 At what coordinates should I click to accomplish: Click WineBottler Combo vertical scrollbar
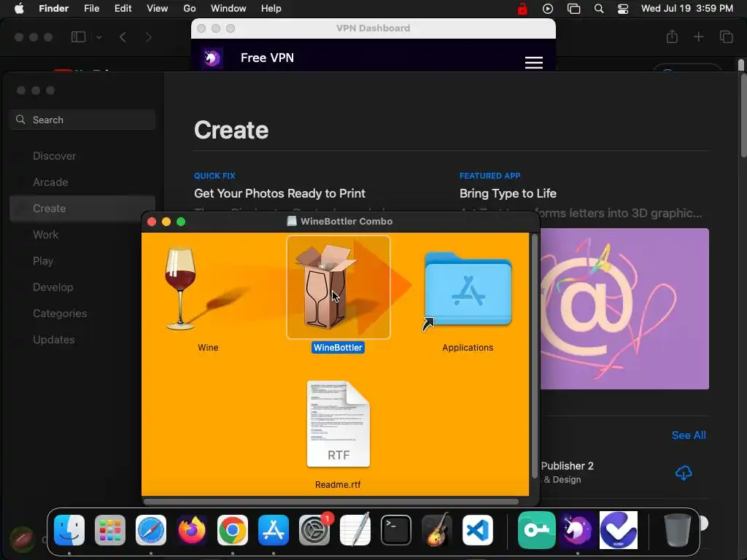coord(535,356)
